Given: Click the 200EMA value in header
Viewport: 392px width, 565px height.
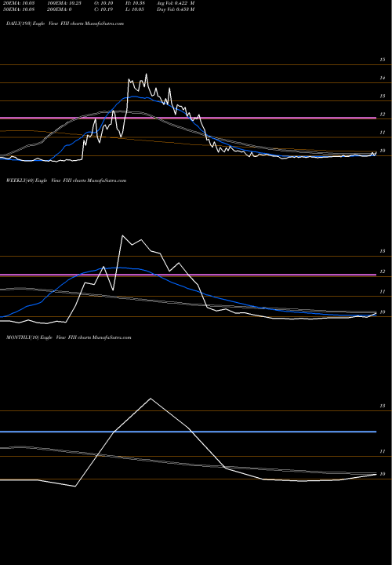Looking at the screenshot, I should click(x=59, y=9).
